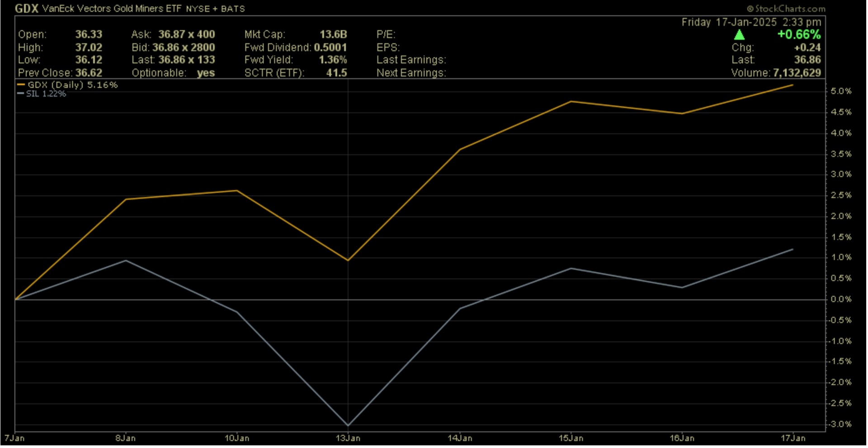Viewport: 868px width, 448px height.
Task: Click the '3.5%' y-axis label
Action: pos(841,154)
